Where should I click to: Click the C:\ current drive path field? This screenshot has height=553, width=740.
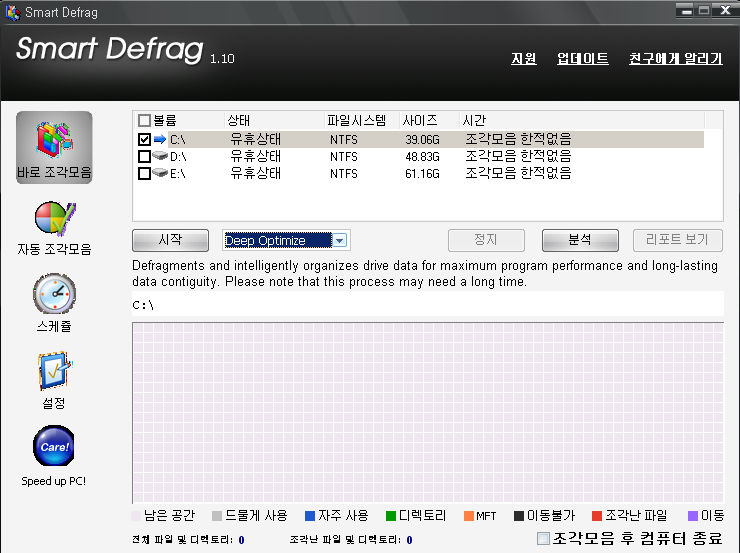[428, 304]
